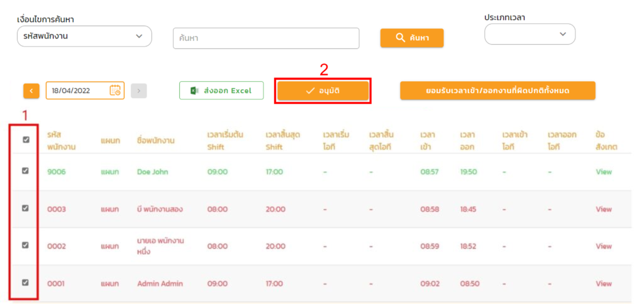Image resolution: width=644 pixels, height=304 pixels.
Task: Toggle the select-all checkbox in table header
Action: (x=26, y=140)
